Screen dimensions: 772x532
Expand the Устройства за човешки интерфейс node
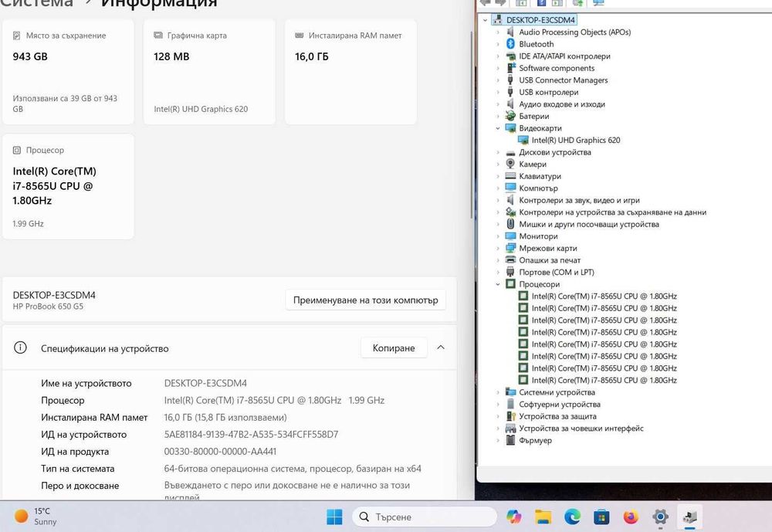point(498,429)
